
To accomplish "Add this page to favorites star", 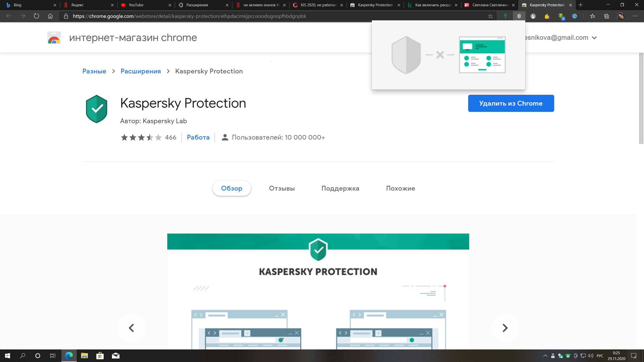I will point(490,16).
